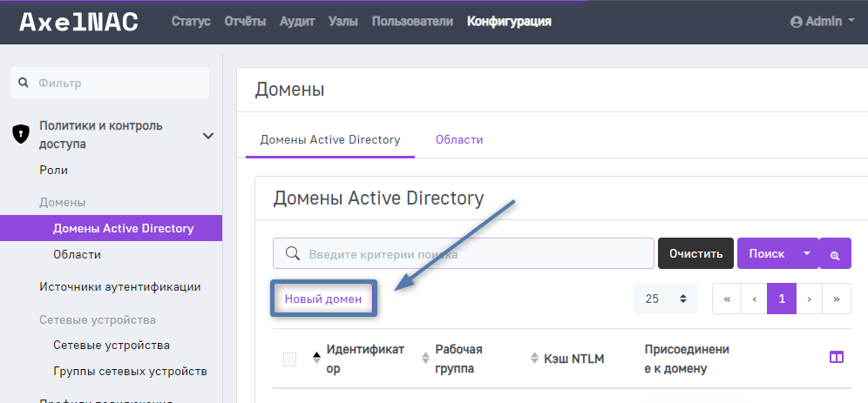The width and height of the screenshot is (868, 403).
Task: Jump to the last page arrow
Action: tap(837, 299)
